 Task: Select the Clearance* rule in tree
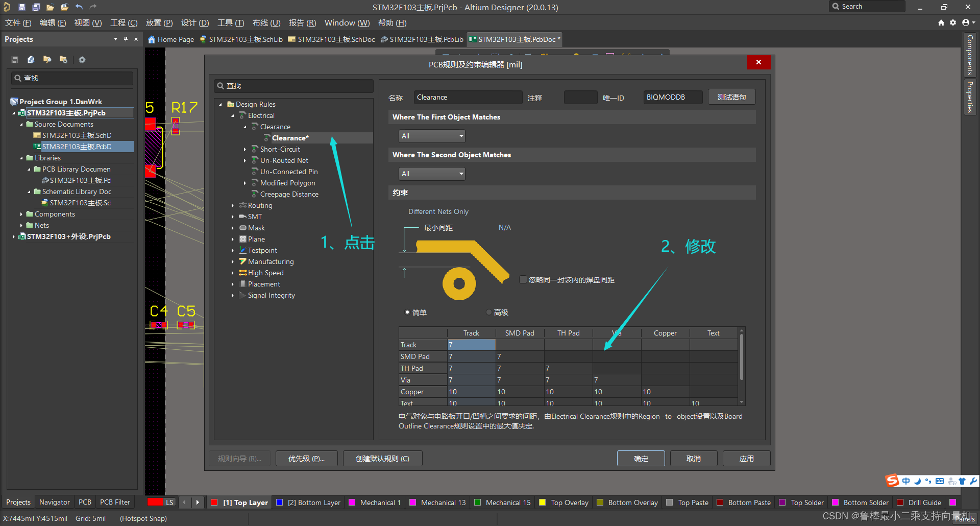[x=290, y=138]
